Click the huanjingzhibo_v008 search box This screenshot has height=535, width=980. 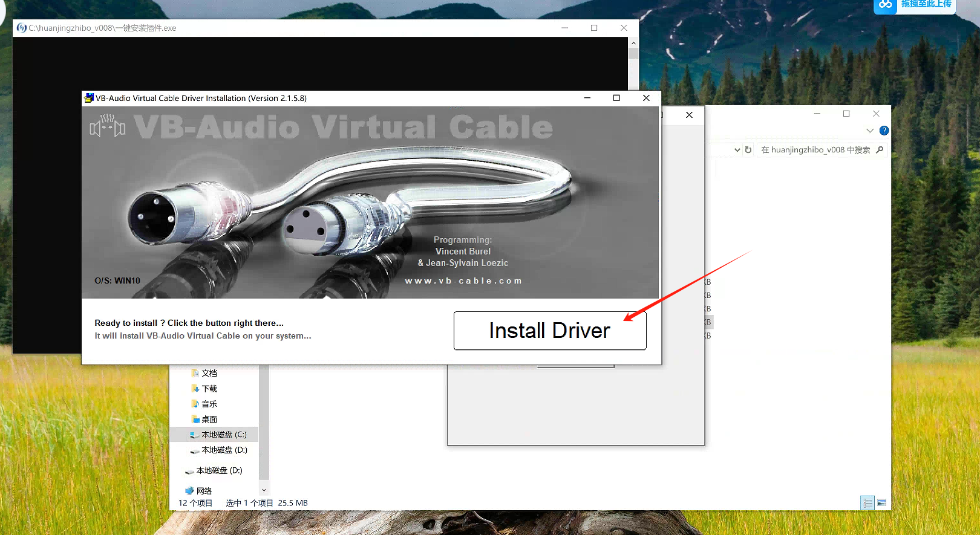click(814, 150)
